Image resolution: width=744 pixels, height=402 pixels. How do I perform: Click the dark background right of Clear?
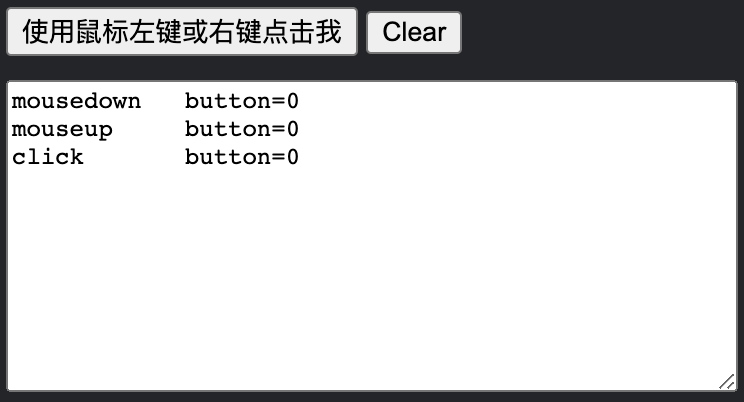(x=600, y=32)
